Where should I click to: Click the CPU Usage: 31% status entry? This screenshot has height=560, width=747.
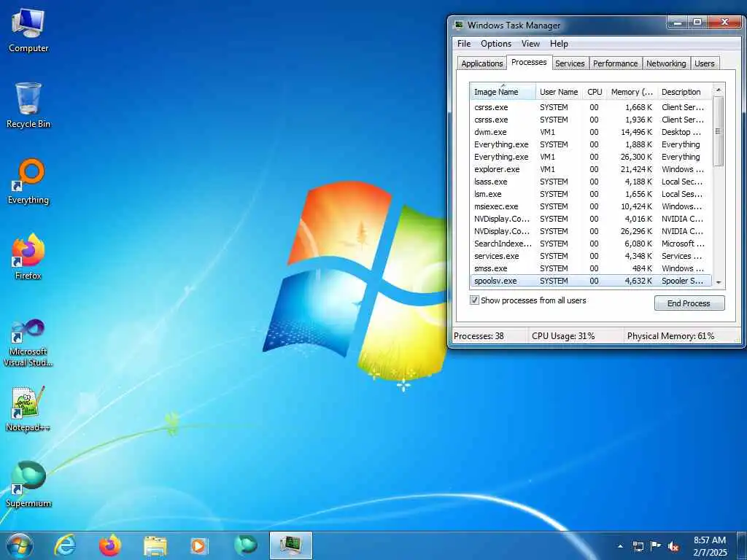tap(576, 335)
